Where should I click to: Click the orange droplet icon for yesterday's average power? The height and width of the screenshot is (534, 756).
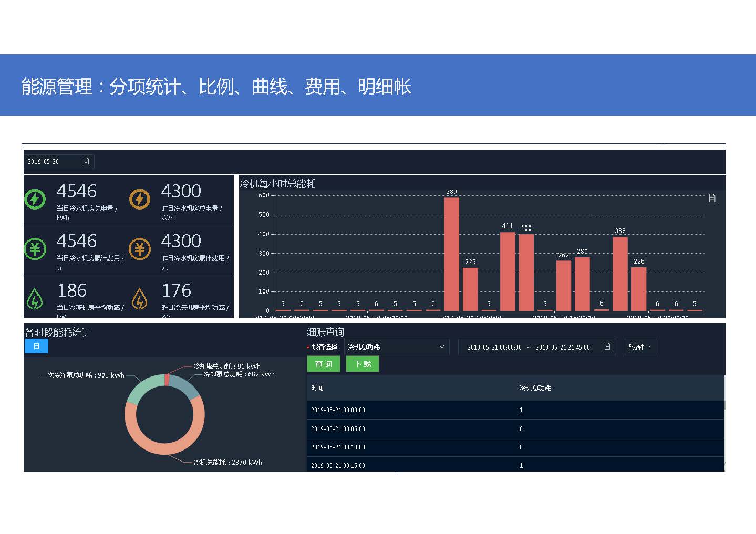[139, 299]
